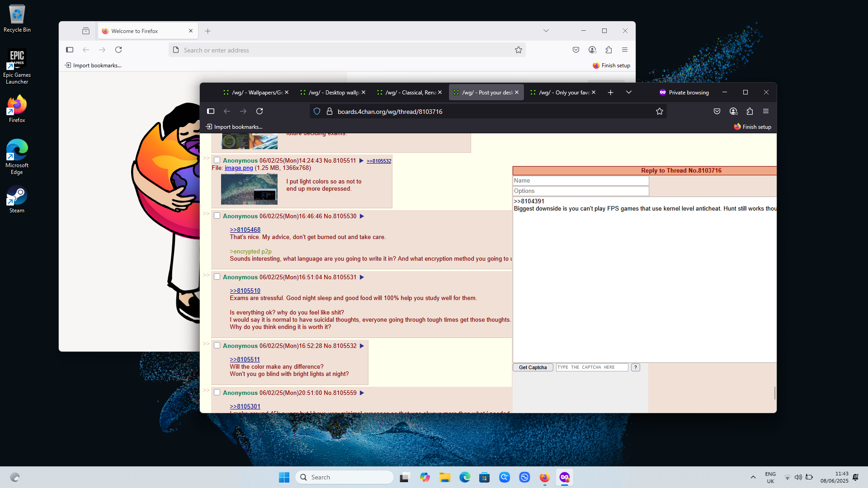Open the image thumbnail of post 8105511
This screenshot has height=488, width=868.
click(249, 189)
